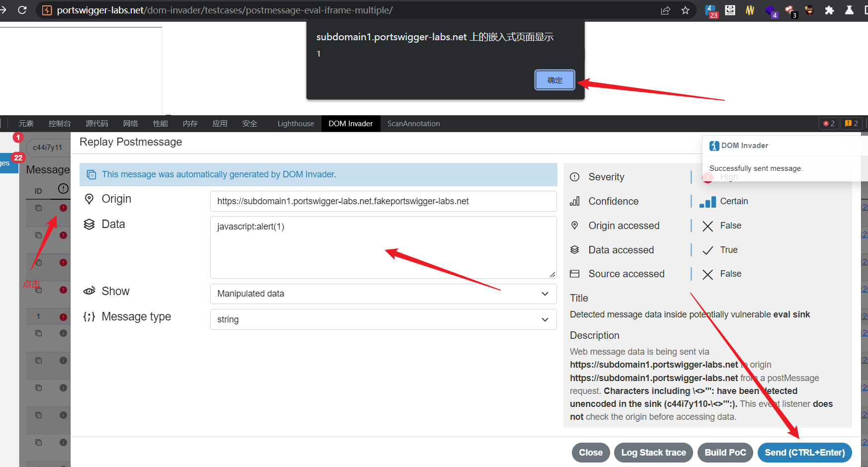
Task: Switch to the 应用 DevTools tab
Action: (x=220, y=124)
